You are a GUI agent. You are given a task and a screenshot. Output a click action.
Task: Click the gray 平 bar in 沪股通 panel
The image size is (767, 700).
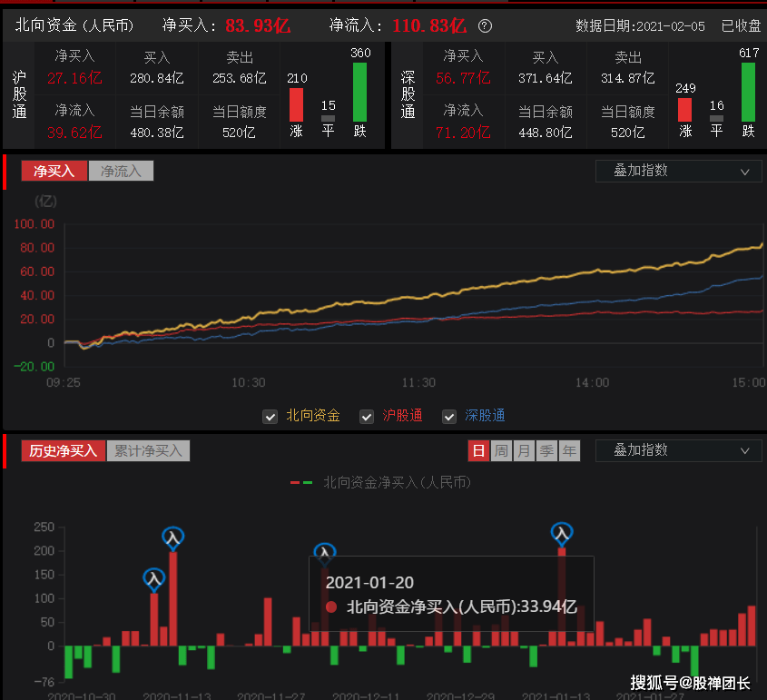coord(329,118)
